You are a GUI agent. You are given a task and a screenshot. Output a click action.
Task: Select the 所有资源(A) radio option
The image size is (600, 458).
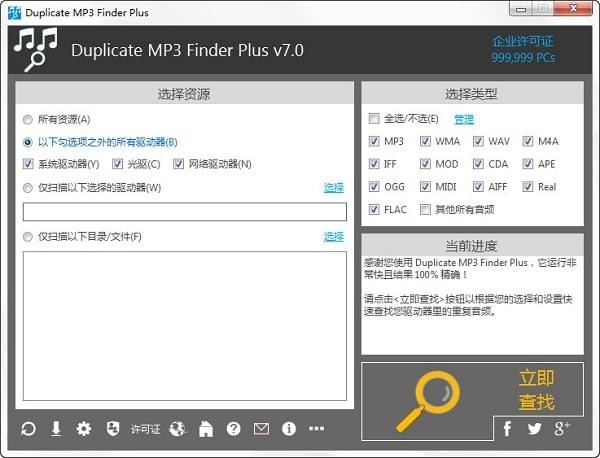pyautogui.click(x=28, y=119)
